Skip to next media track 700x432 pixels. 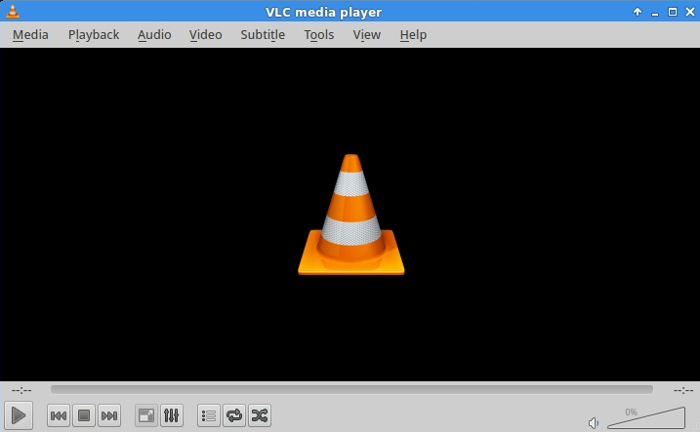(x=109, y=416)
